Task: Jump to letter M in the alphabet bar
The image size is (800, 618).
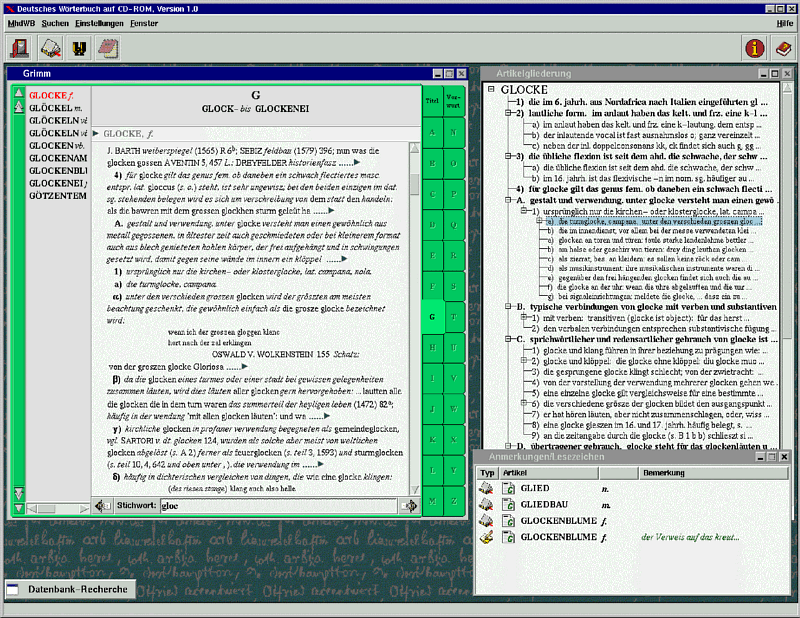Action: pos(432,501)
